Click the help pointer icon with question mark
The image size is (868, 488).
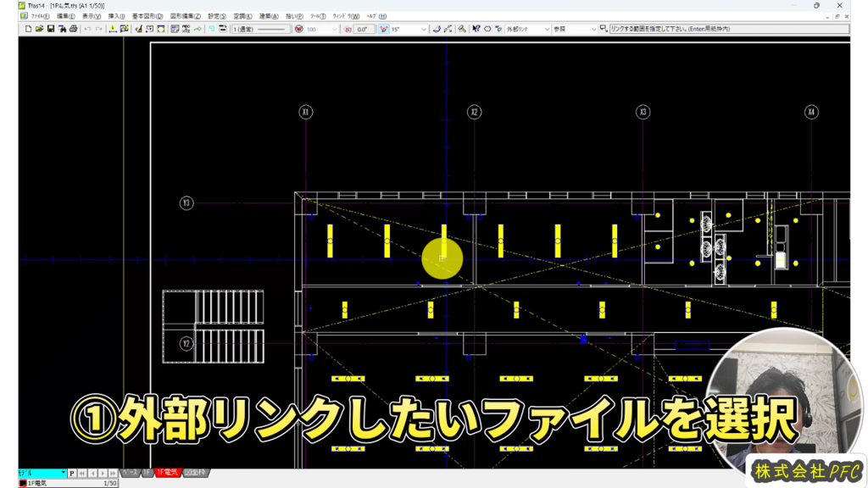pos(476,29)
